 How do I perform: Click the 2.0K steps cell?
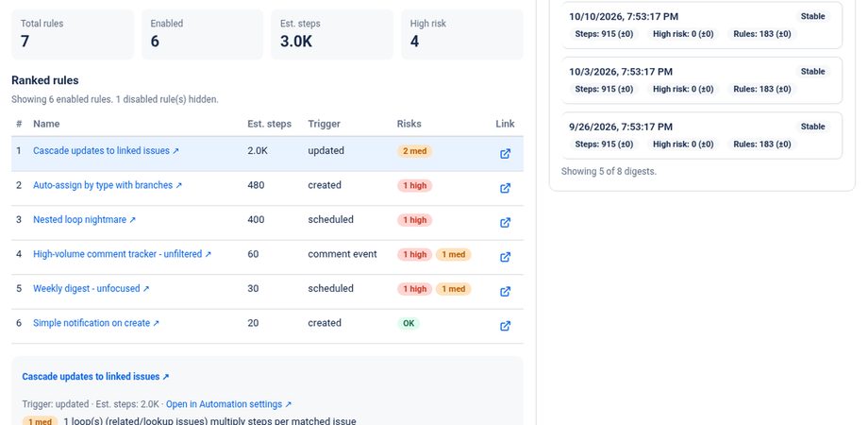258,151
